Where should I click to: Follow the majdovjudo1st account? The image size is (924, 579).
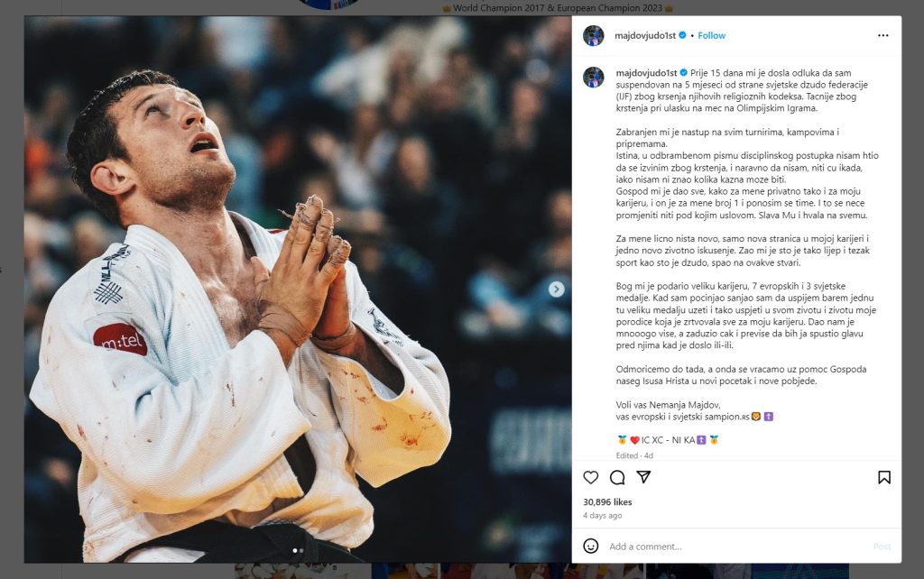(x=711, y=35)
